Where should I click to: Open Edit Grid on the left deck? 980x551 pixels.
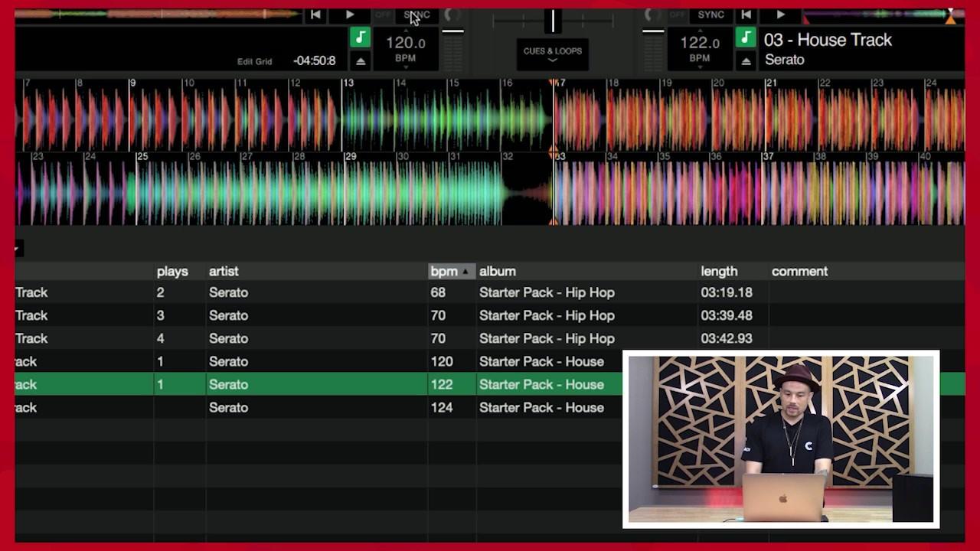254,61
